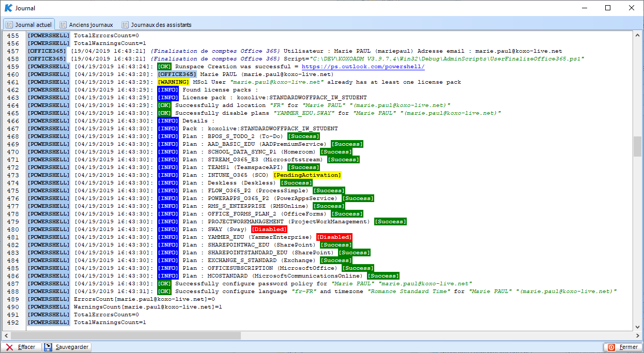Click "Successfully configure password policy" log line
The height and width of the screenshot is (353, 644).
[324, 284]
